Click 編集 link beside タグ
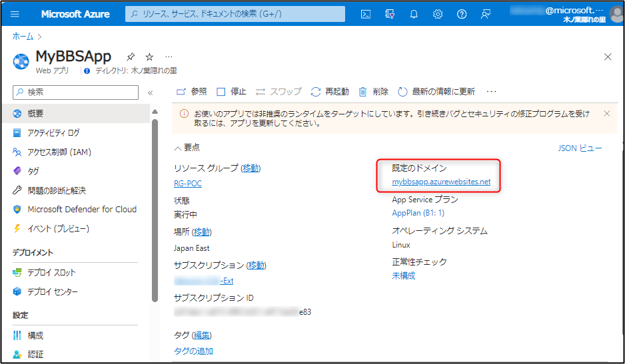Viewport: 625px width, 364px height. tap(202, 335)
